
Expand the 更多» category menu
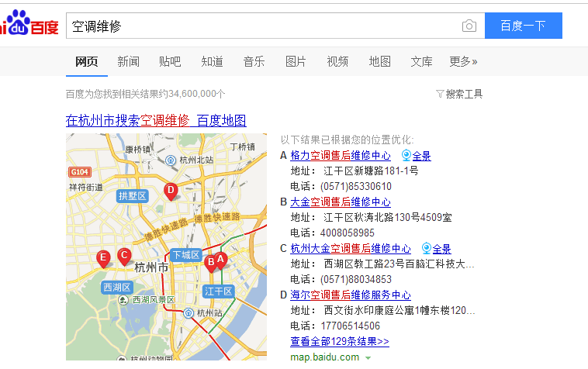463,61
